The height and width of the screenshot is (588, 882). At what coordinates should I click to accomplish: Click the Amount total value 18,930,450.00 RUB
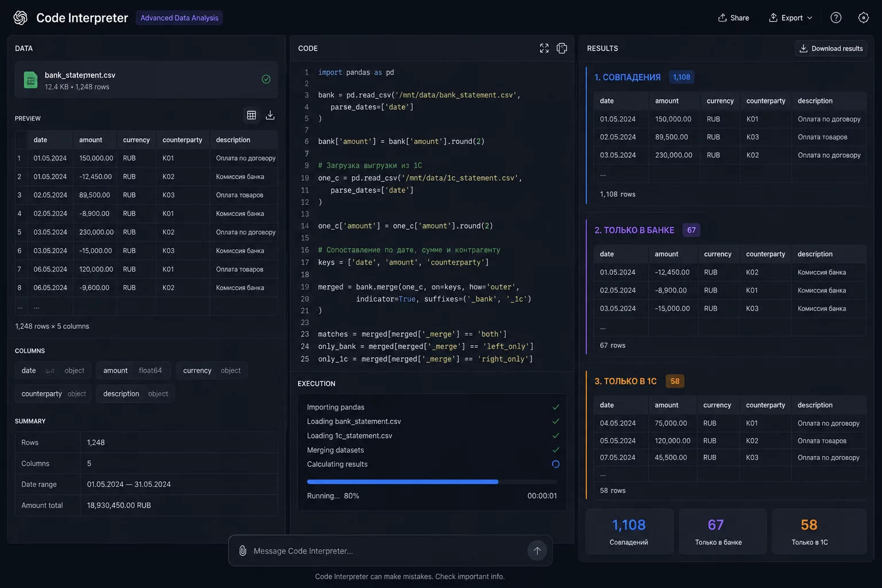(x=119, y=505)
